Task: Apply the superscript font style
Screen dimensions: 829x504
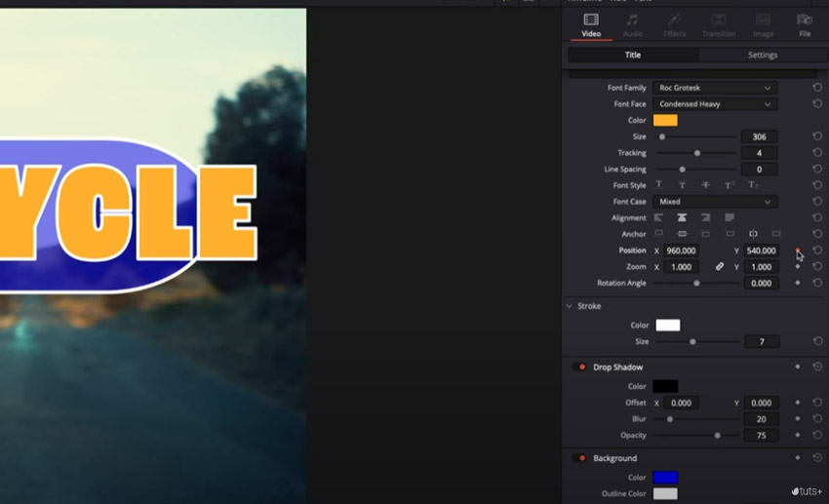Action: point(730,185)
